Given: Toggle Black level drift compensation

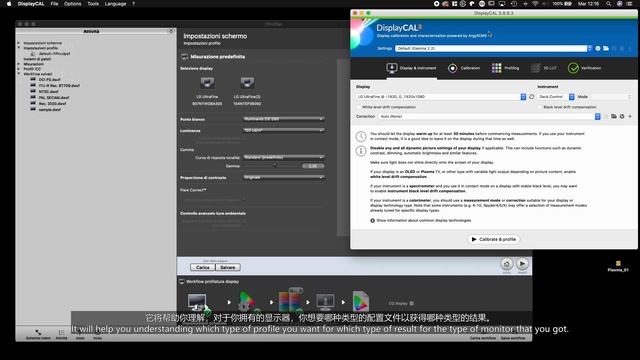Looking at the screenshot, I should [x=540, y=107].
